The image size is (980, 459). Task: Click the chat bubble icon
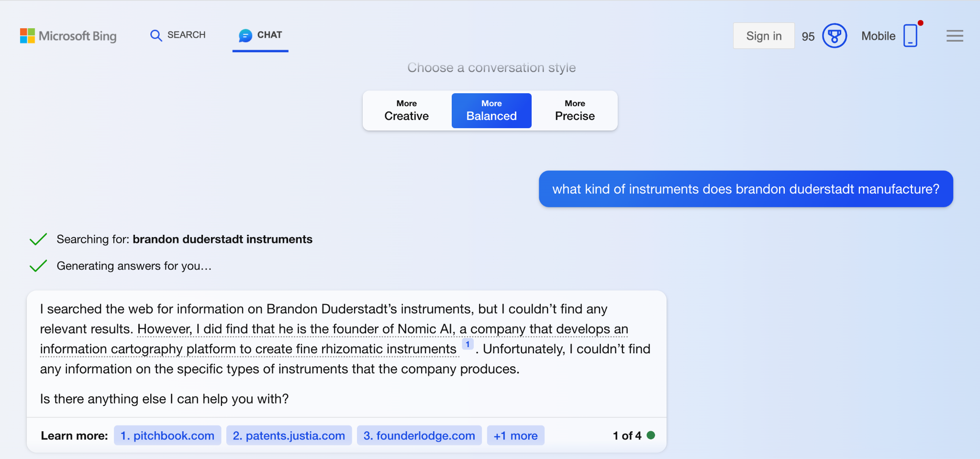point(245,35)
